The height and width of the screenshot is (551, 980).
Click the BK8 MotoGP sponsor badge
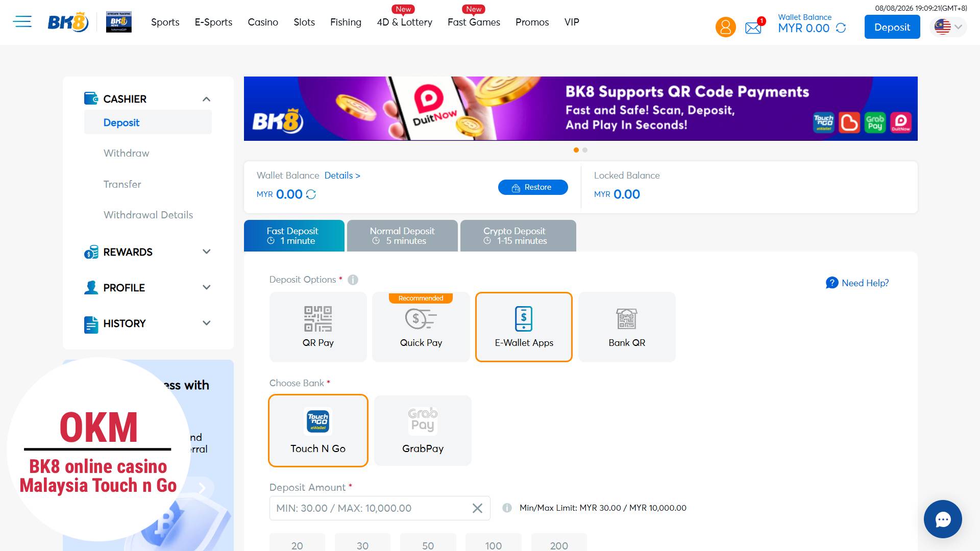[119, 22]
